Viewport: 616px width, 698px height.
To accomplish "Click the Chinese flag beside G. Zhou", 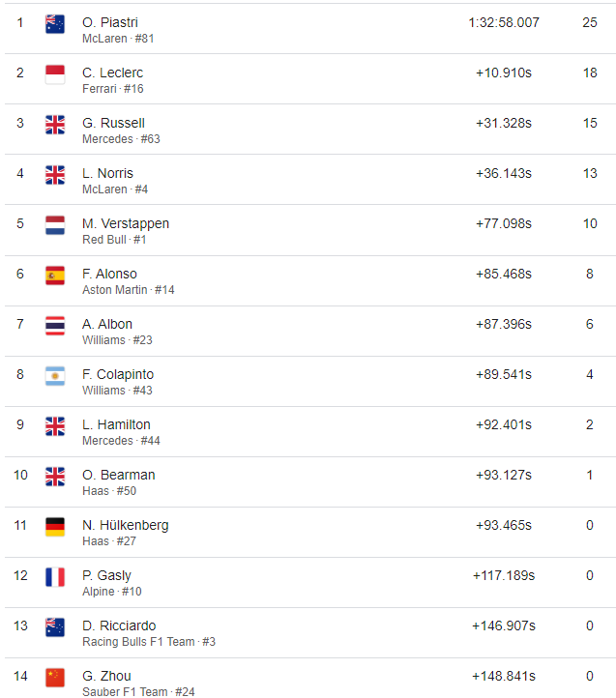I will (55, 678).
